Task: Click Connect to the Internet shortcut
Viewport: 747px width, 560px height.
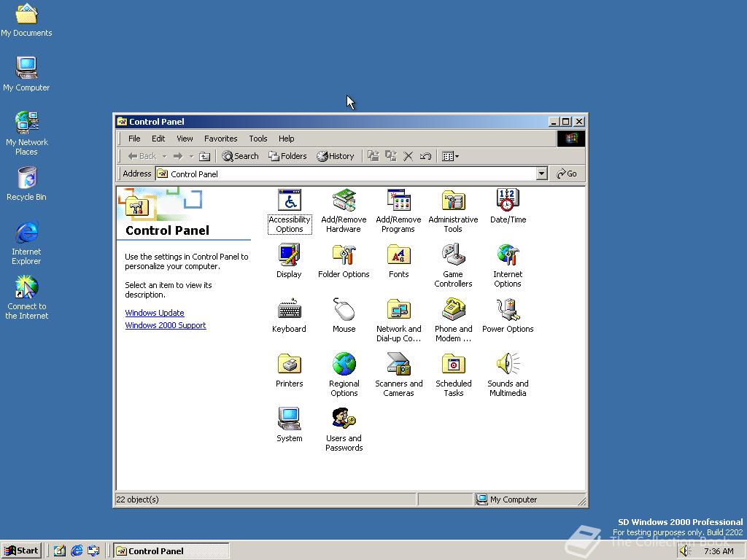Action: click(27, 297)
